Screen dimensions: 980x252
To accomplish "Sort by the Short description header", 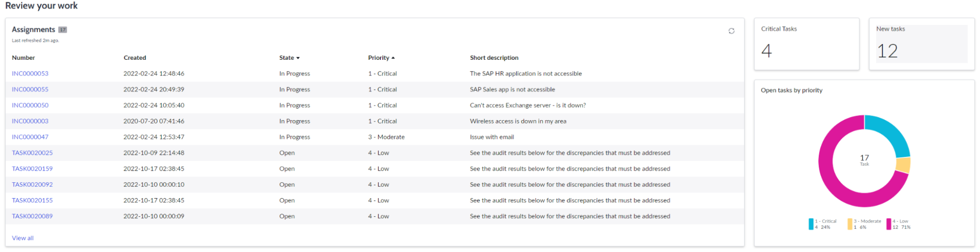I will (x=494, y=58).
